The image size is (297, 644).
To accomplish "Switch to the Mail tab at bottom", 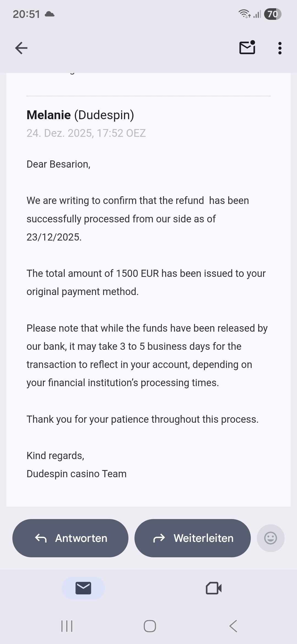I will (x=83, y=588).
